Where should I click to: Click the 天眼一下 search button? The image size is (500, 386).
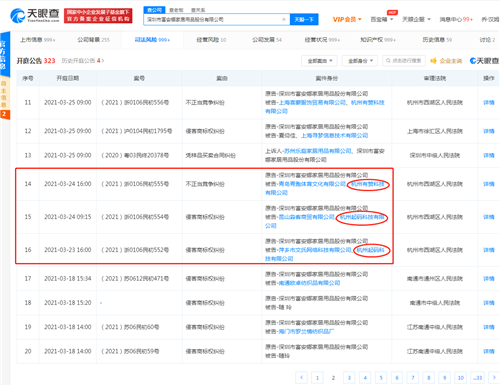pyautogui.click(x=304, y=19)
